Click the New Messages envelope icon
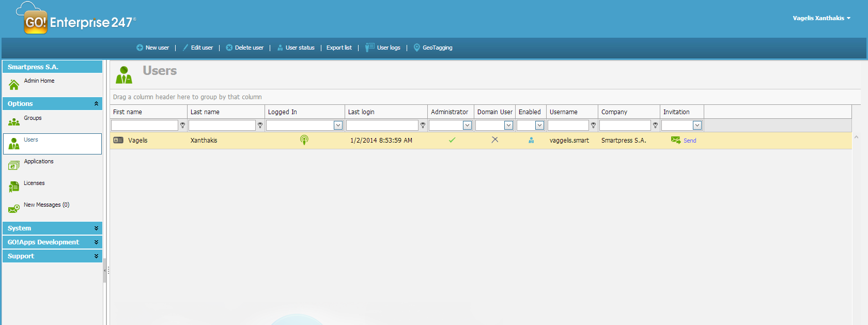 coord(14,209)
